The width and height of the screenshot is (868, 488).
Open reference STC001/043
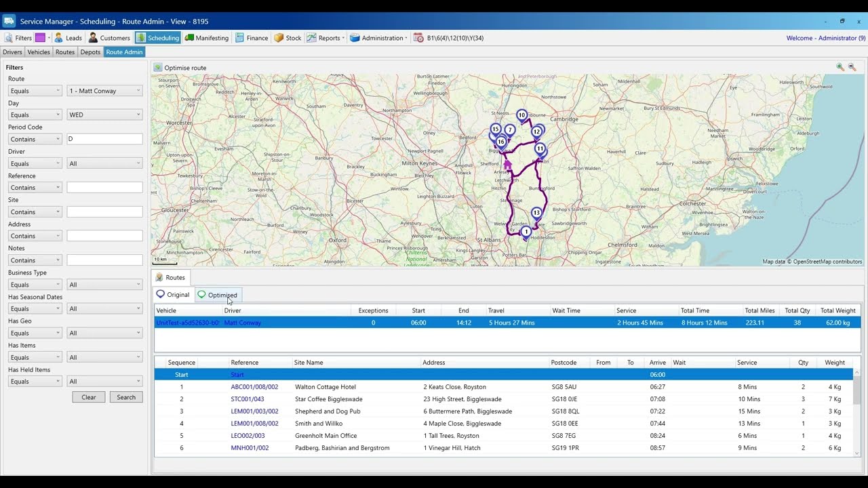(248, 399)
